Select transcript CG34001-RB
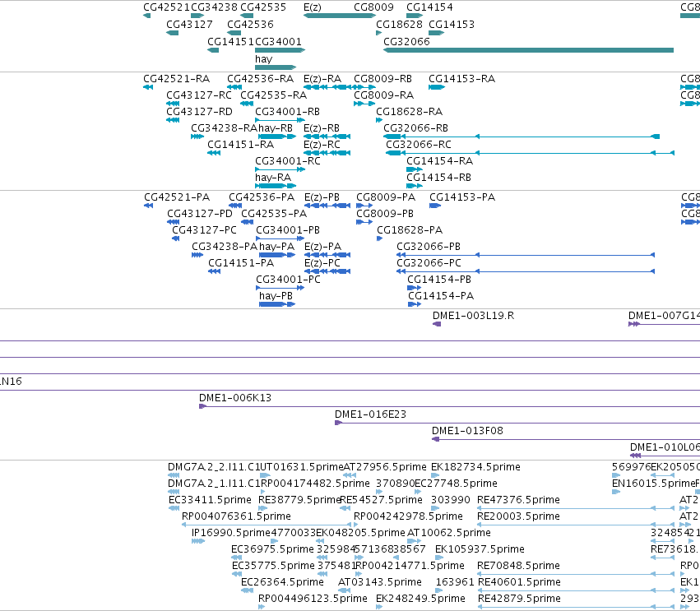The height and width of the screenshot is (611, 700). click(x=288, y=112)
